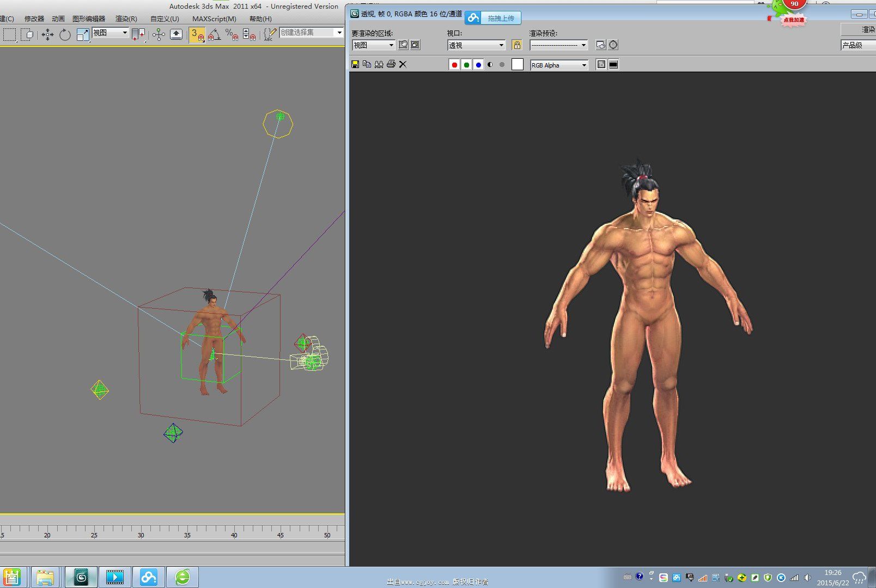Click Select and Manipulate icon
876x588 pixels.
[159, 35]
